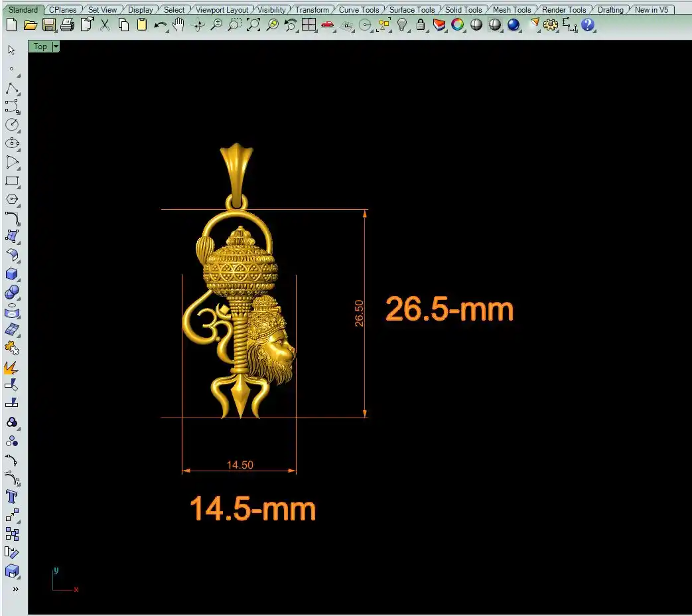
Task: Click the Lock objects padlock icon
Action: click(x=421, y=25)
